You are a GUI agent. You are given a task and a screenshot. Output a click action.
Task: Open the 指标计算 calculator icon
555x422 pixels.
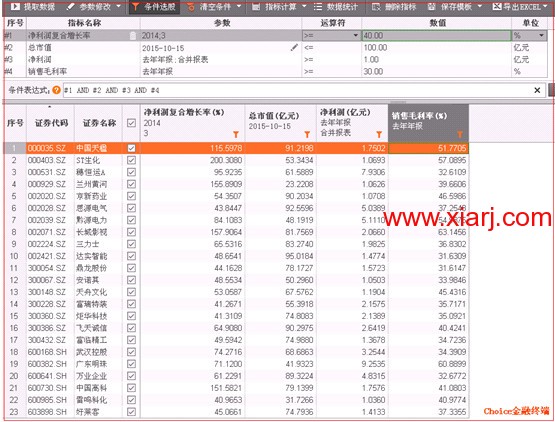[x=256, y=6]
